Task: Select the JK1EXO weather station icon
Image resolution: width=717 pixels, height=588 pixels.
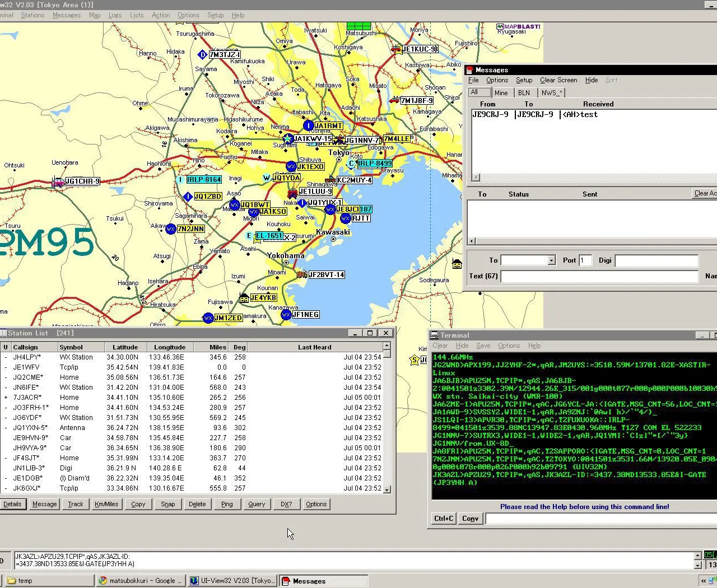Action: click(x=291, y=166)
